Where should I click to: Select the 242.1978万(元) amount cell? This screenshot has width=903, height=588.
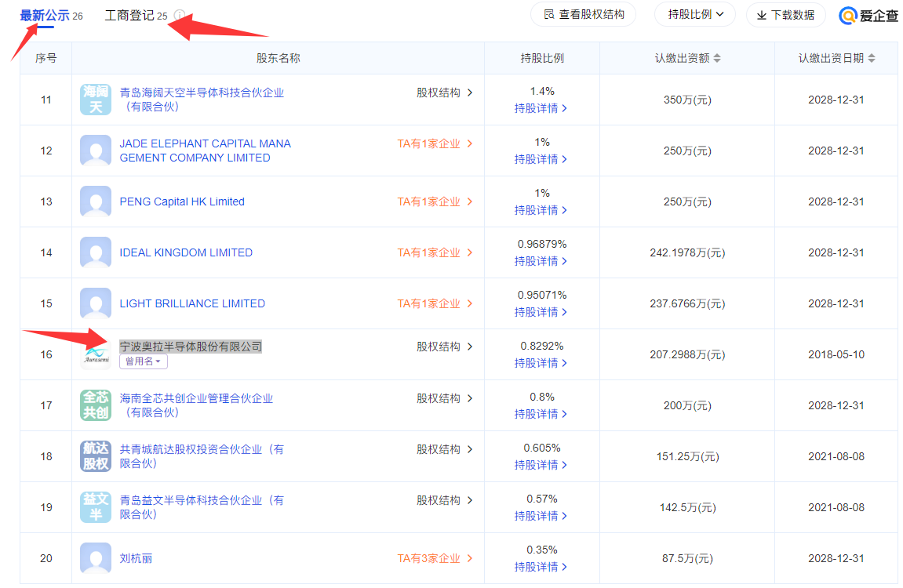687,252
